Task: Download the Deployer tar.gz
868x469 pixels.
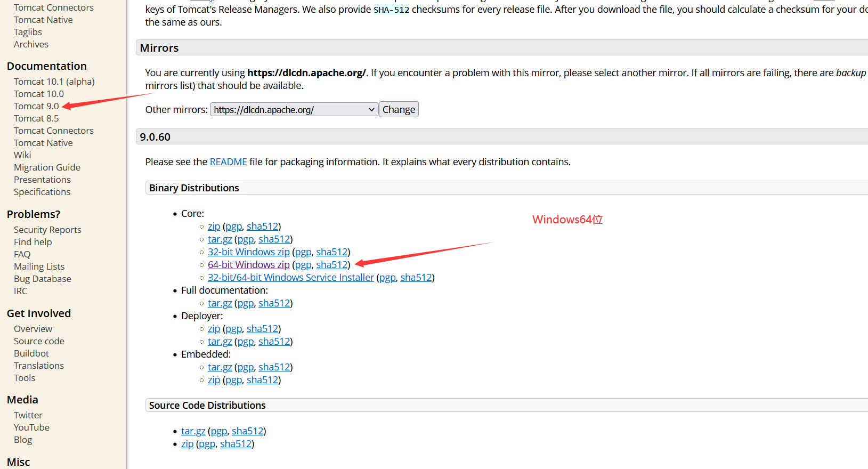Action: [x=220, y=342]
